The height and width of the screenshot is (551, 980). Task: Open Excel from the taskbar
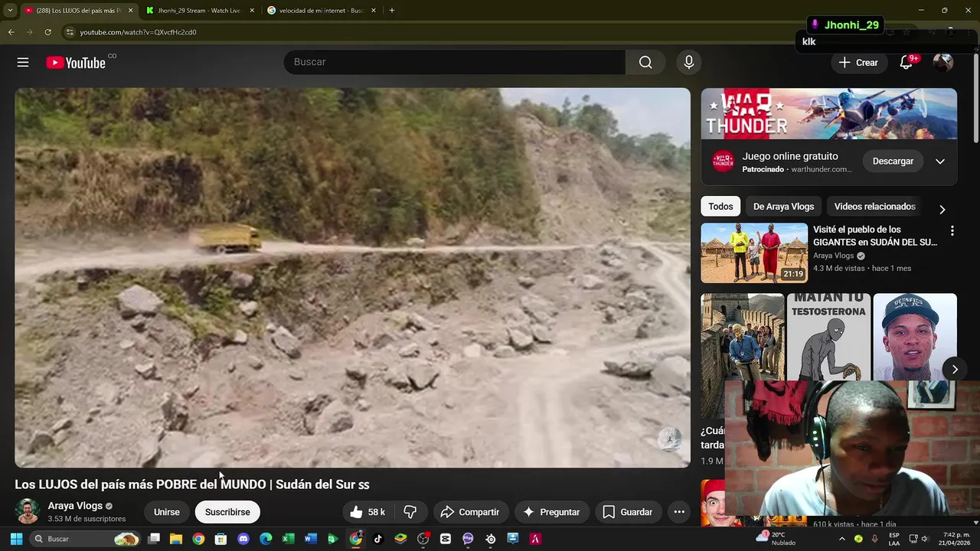(x=288, y=539)
